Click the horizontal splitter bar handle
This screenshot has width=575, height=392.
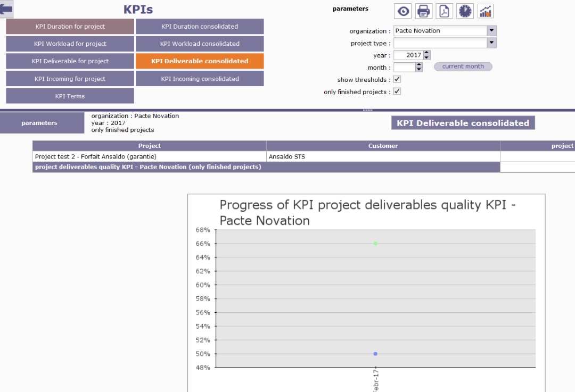367,110
